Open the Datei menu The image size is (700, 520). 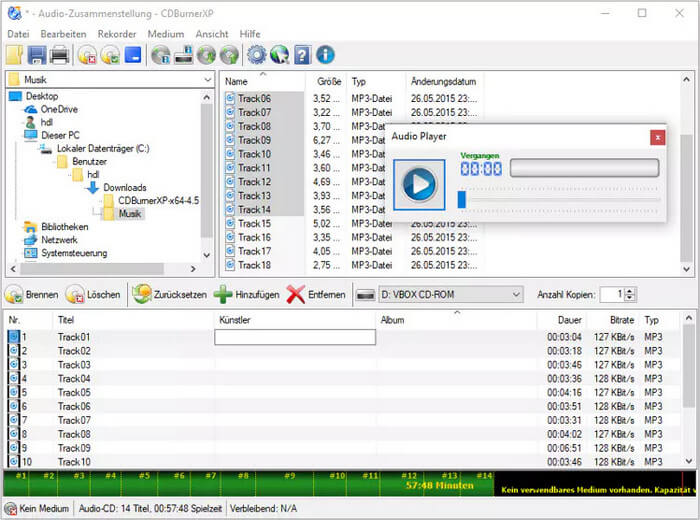click(18, 34)
